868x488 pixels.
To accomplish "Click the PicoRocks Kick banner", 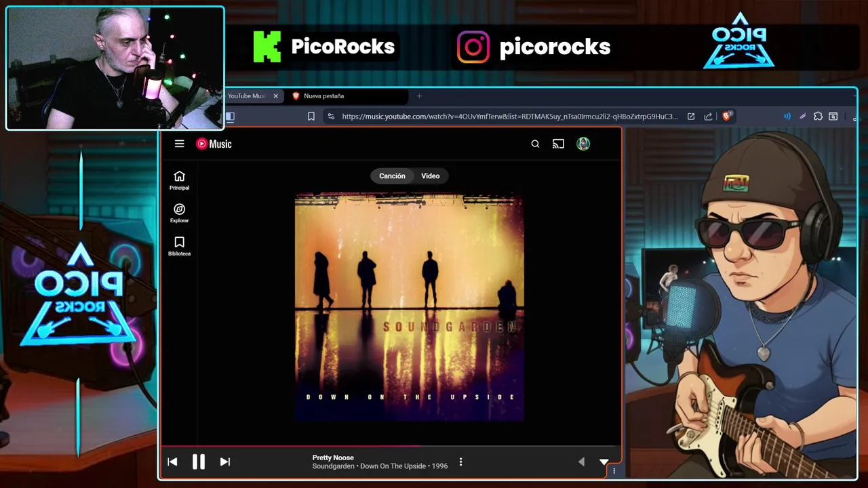I will (324, 47).
